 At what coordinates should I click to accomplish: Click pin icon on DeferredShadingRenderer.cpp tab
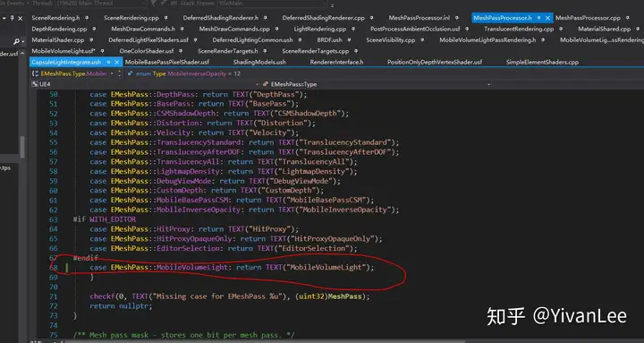(372, 18)
